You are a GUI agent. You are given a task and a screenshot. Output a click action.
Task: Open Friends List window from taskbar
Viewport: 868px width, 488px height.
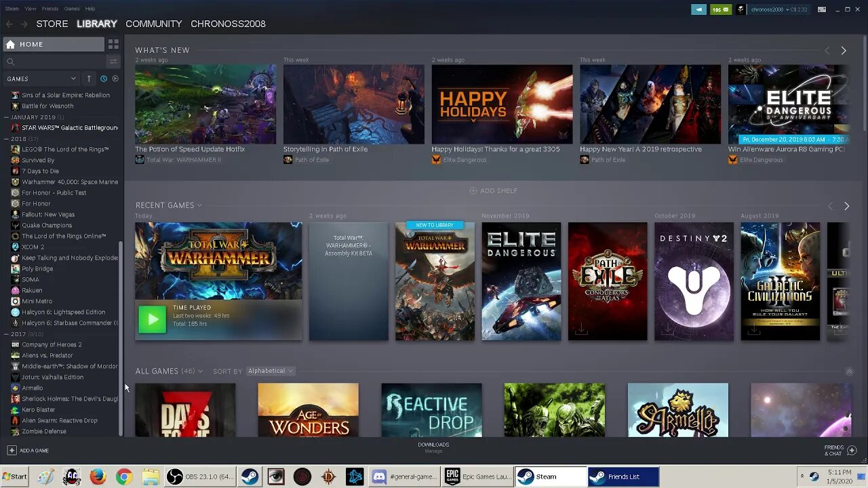pos(623,476)
